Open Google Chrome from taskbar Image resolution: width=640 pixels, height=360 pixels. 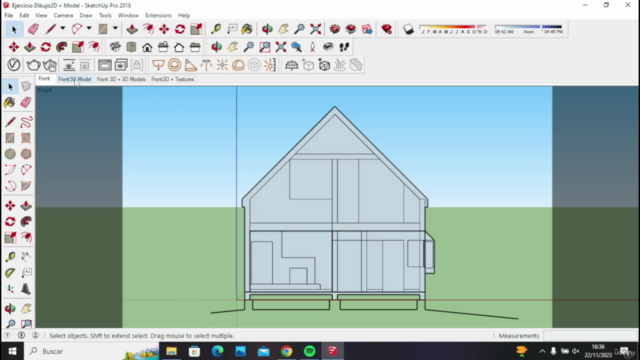287,351
